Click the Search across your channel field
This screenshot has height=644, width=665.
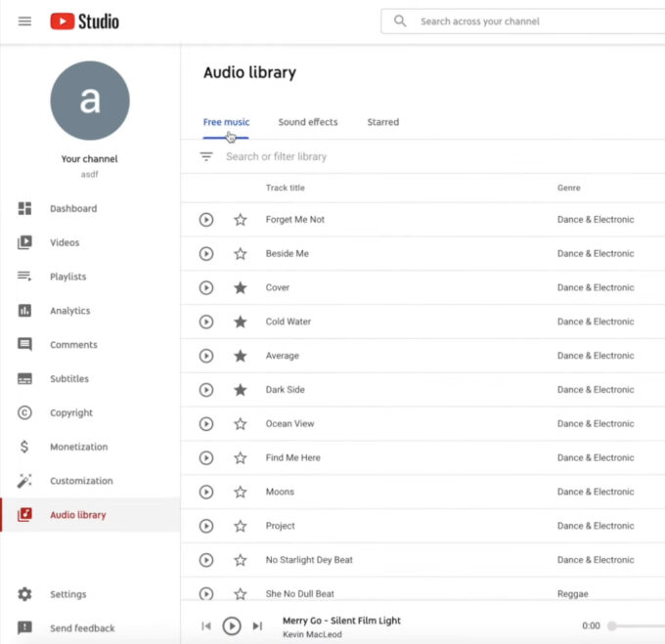click(x=528, y=21)
